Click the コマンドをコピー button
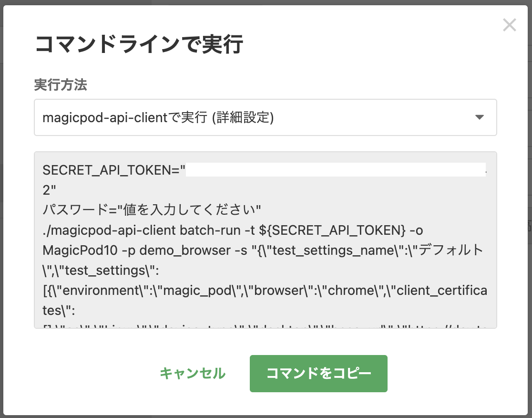 tap(318, 374)
